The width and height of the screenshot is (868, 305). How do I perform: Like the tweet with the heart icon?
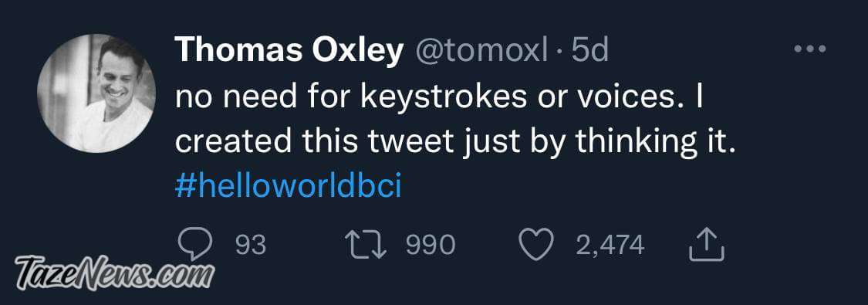point(537,246)
